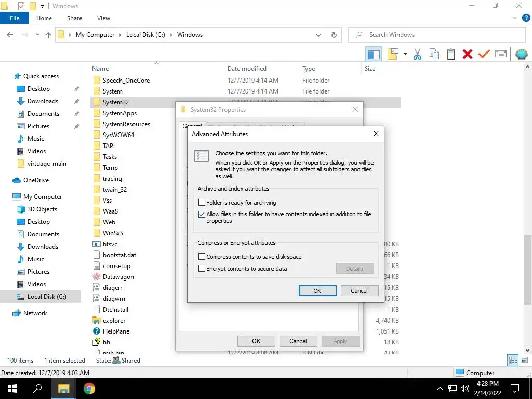
Task: Click the orange checkmark icon
Action: [484, 54]
